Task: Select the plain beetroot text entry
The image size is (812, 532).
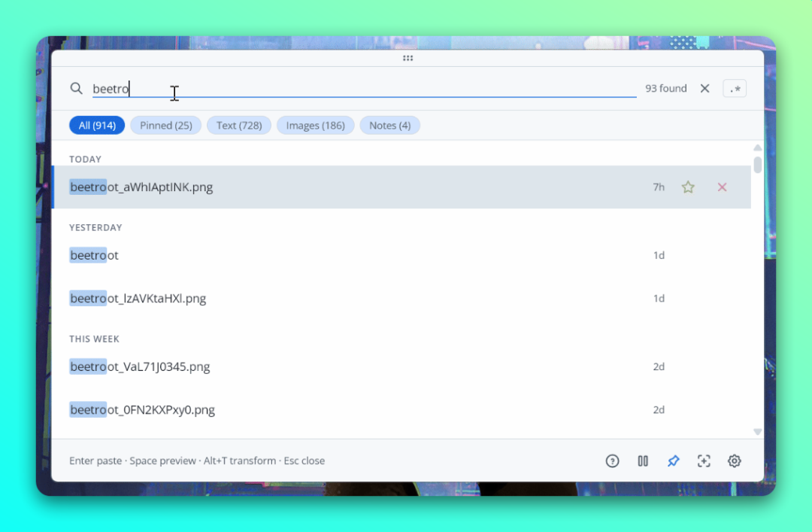Action: [x=401, y=255]
